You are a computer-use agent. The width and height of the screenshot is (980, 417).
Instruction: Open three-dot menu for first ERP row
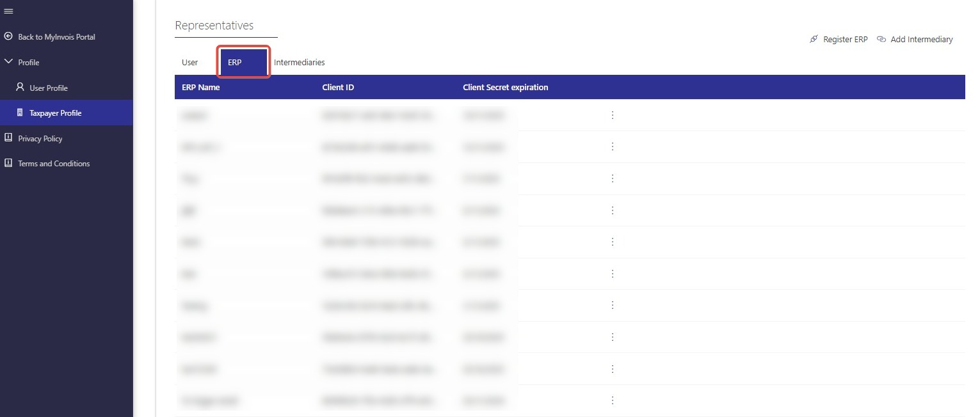click(612, 115)
